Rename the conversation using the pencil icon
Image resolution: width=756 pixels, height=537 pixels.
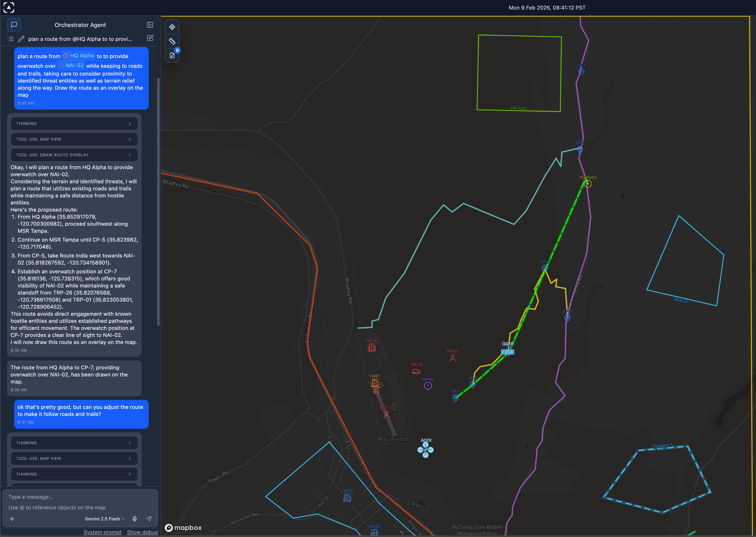click(21, 39)
